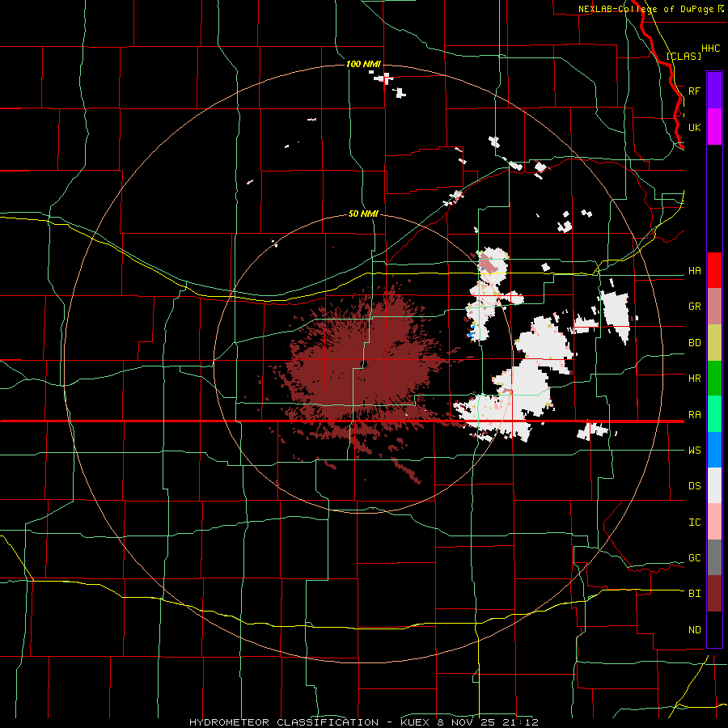Click the DS legend label
Screen dimensions: 728x728
[694, 486]
